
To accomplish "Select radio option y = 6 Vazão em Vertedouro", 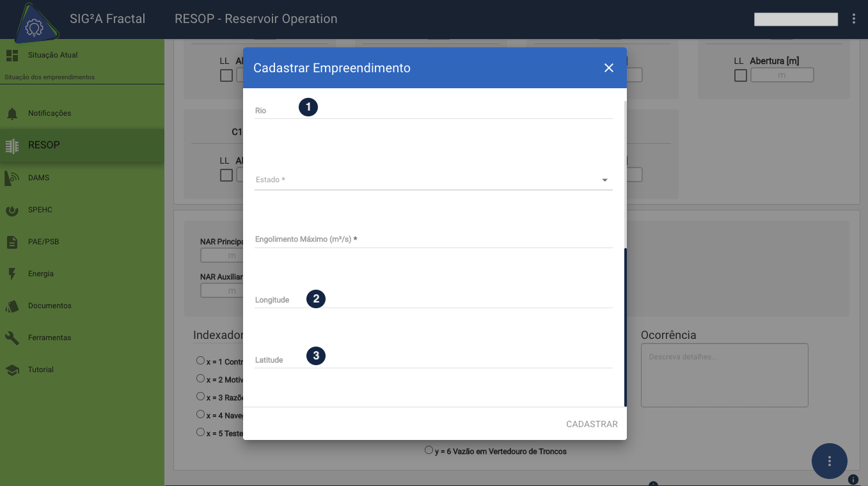I will tap(429, 450).
